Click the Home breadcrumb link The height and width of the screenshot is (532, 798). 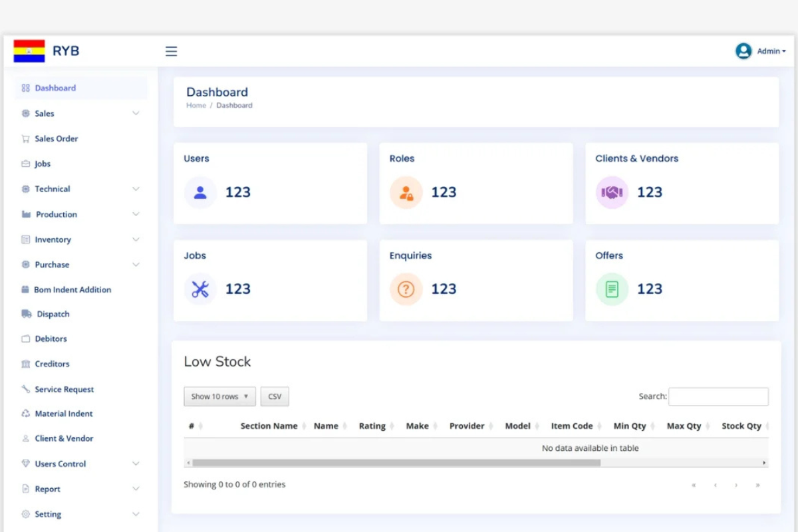point(196,106)
